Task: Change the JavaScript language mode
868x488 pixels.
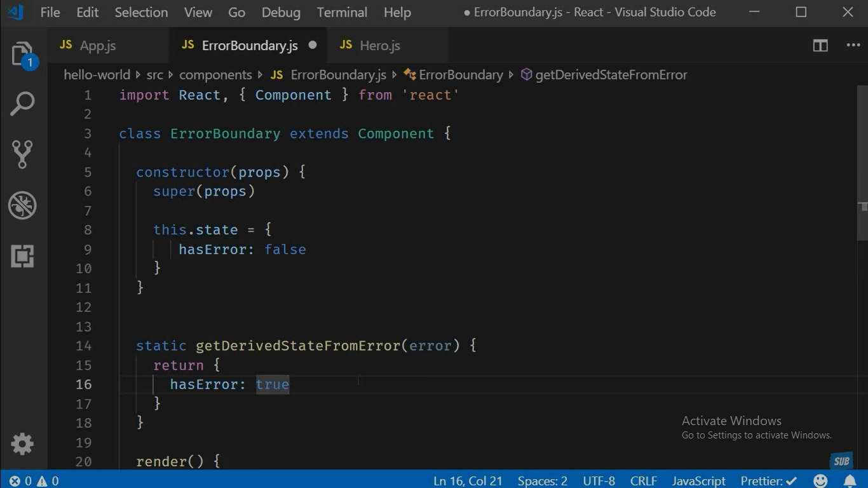Action: tap(698, 481)
